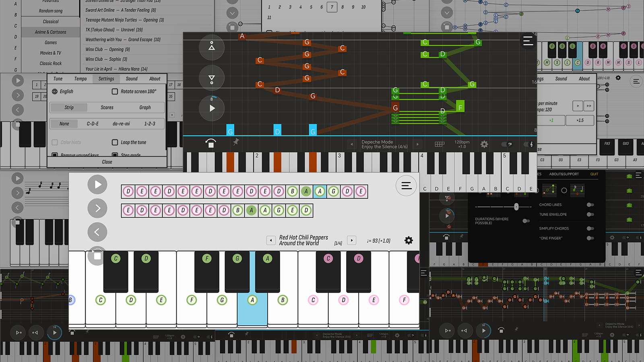Rewind to start in Depeche Mode toolbar
The height and width of the screenshot is (362, 644).
pos(211,144)
